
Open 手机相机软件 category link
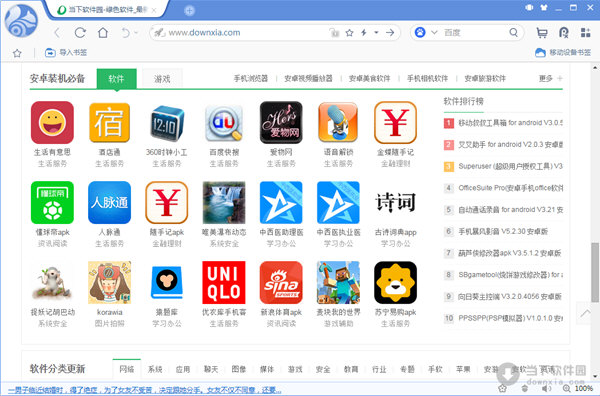427,78
